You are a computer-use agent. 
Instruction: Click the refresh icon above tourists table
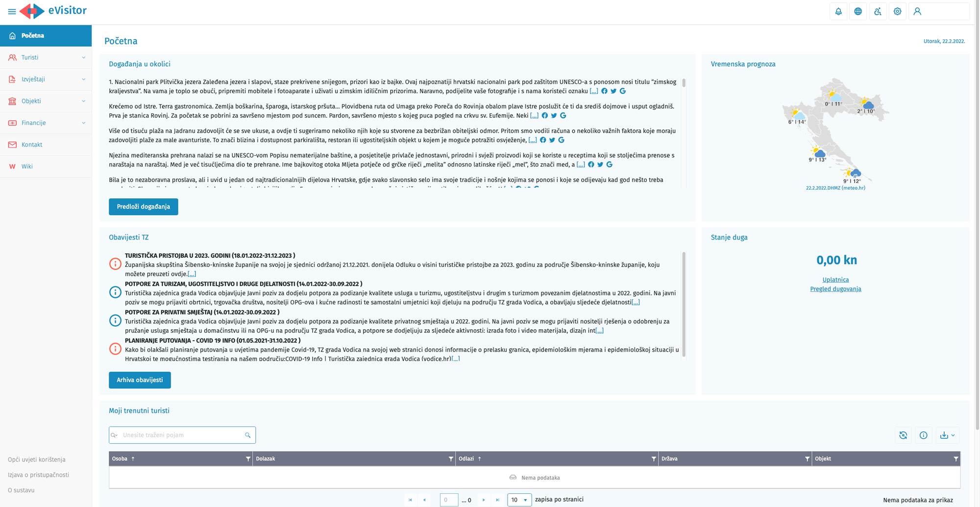coord(903,435)
